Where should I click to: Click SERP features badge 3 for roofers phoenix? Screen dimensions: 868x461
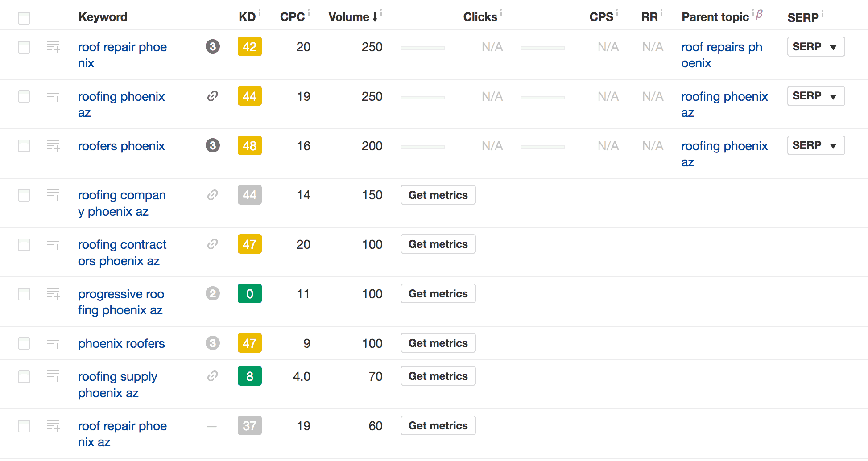[213, 145]
